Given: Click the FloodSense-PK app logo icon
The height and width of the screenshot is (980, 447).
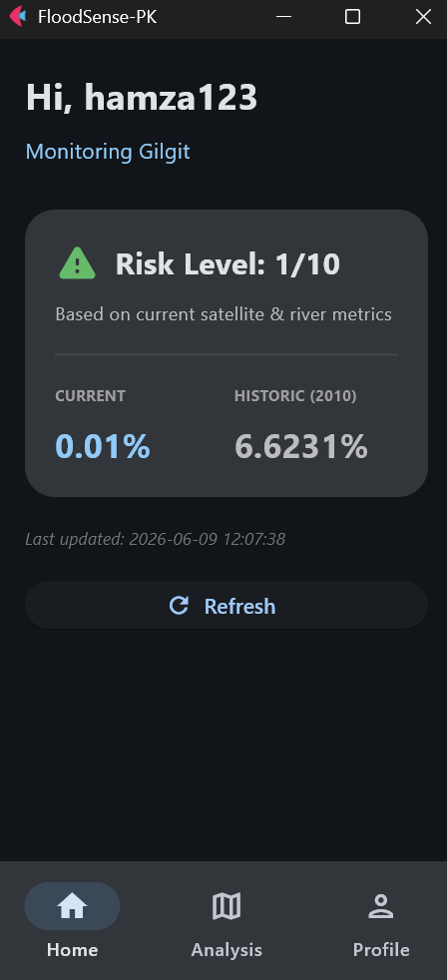Looking at the screenshot, I should 18,16.
